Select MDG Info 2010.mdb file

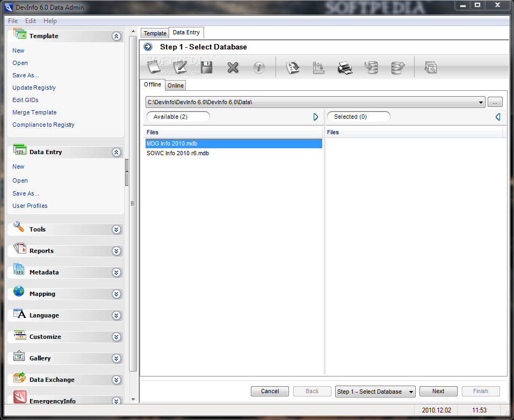point(234,143)
